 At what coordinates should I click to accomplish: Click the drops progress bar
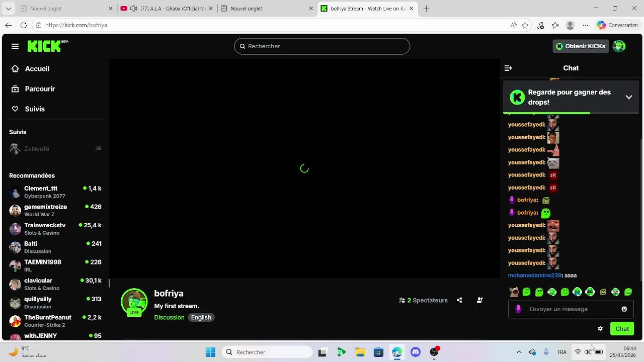click(571, 113)
